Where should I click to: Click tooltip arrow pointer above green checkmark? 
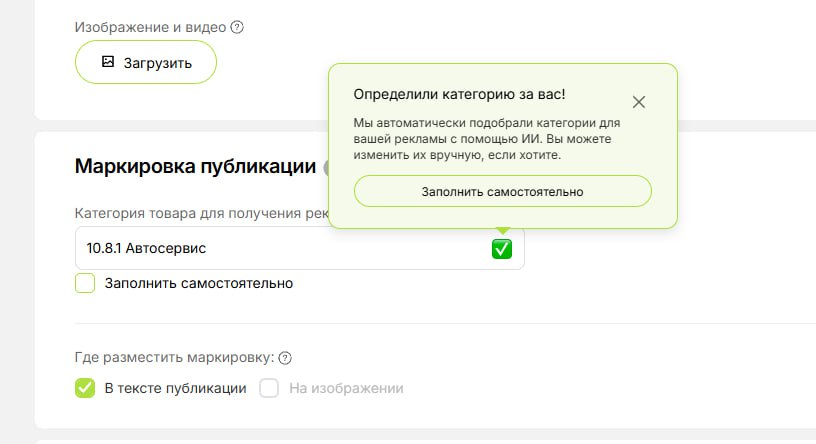[503, 231]
